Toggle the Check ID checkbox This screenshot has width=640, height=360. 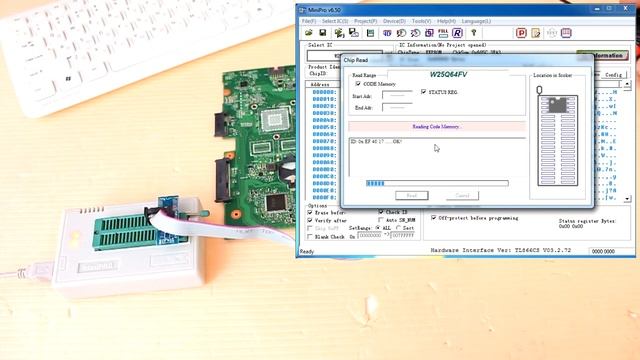(381, 212)
